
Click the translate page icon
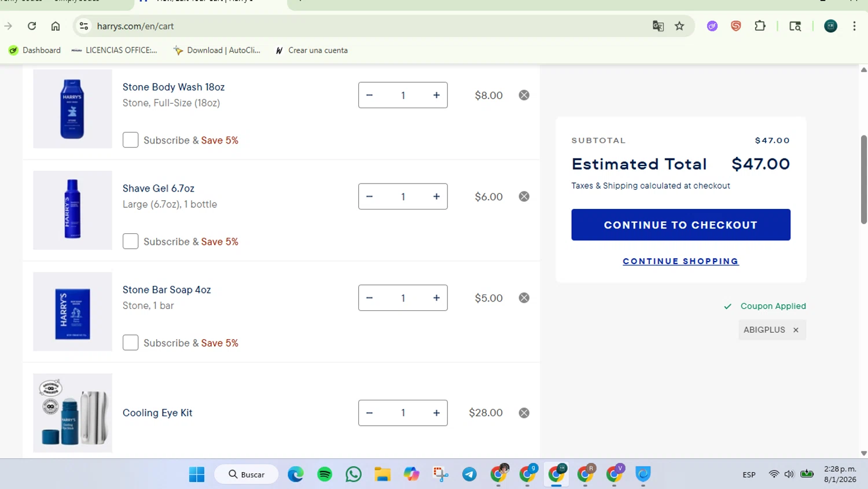coord(658,26)
